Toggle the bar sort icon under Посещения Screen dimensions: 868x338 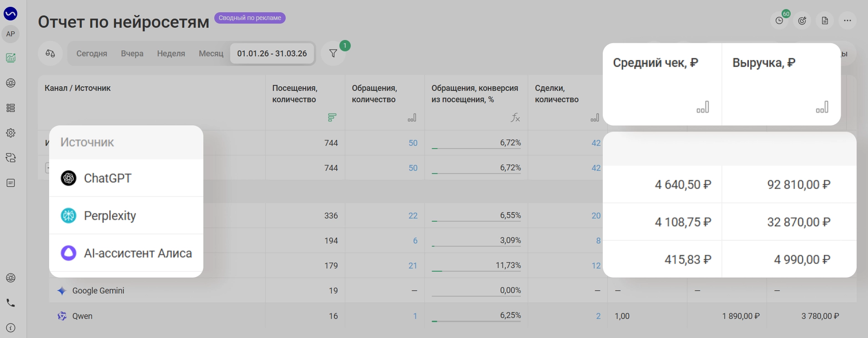coord(332,118)
